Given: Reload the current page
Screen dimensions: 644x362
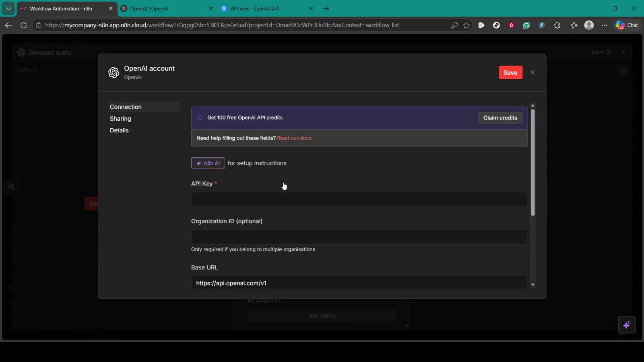Looking at the screenshot, I should coord(23,25).
